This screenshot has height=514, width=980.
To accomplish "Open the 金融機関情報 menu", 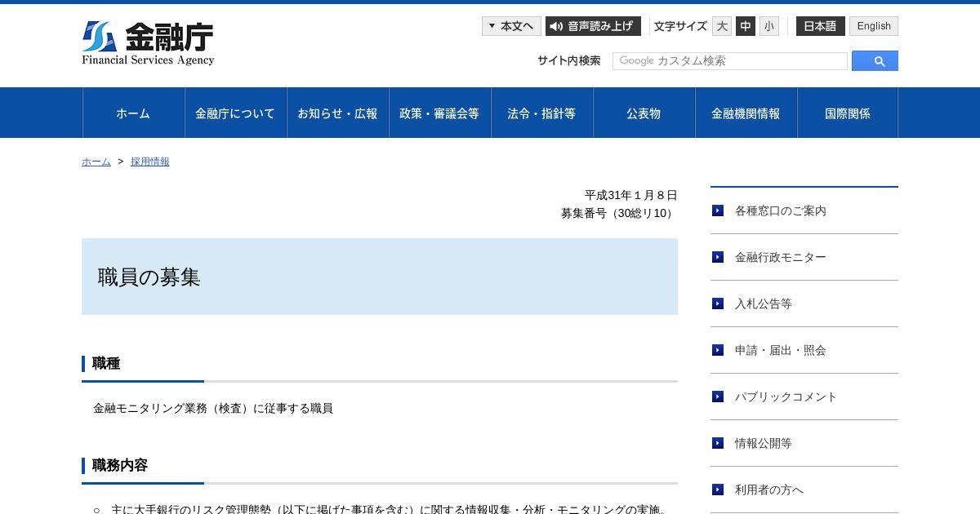I will [x=746, y=113].
